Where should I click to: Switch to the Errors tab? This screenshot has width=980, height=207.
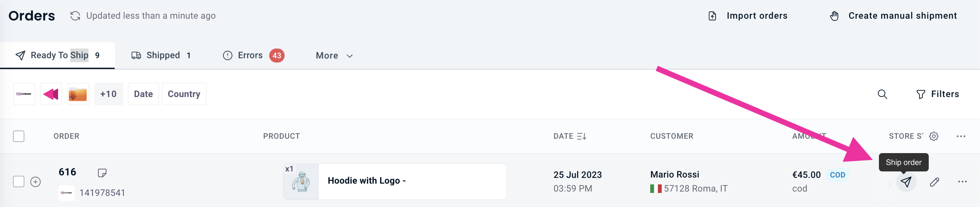click(253, 55)
